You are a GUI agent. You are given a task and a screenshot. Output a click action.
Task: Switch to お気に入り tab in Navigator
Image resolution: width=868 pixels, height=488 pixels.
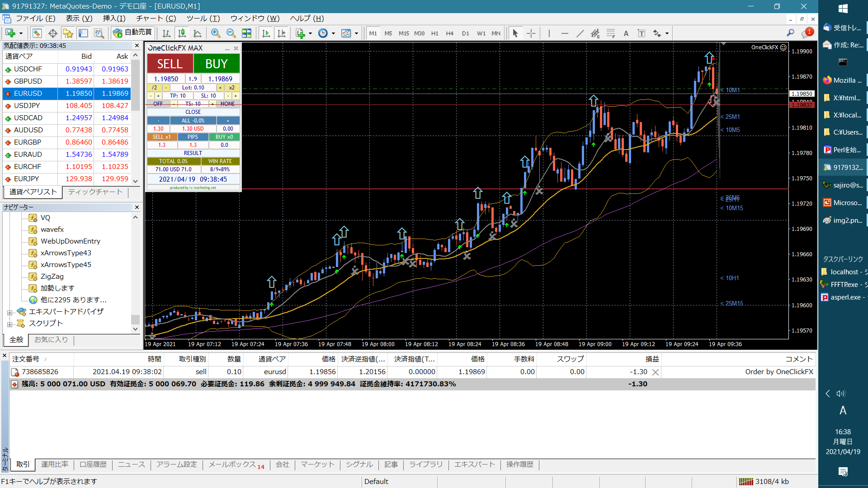click(x=51, y=340)
